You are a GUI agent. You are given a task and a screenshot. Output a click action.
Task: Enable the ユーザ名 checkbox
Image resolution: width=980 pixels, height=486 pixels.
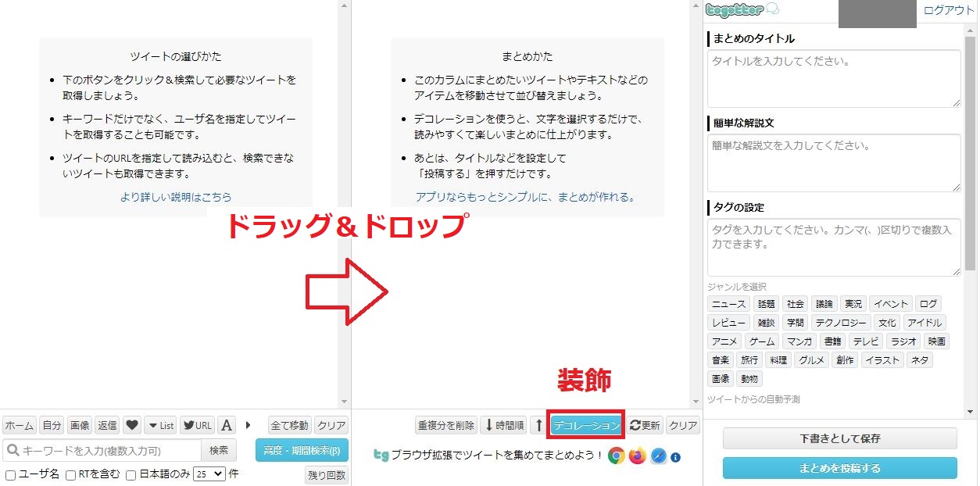click(x=11, y=475)
